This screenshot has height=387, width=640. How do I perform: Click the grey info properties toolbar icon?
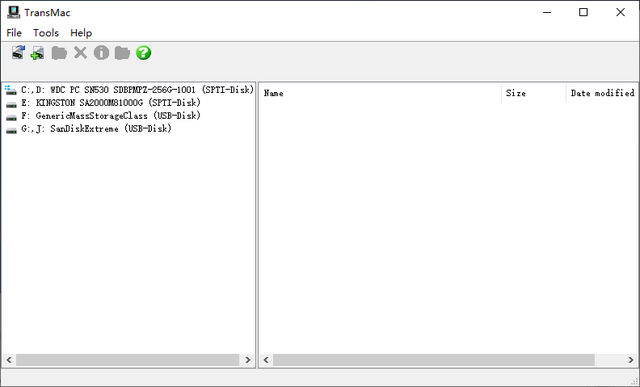[101, 53]
